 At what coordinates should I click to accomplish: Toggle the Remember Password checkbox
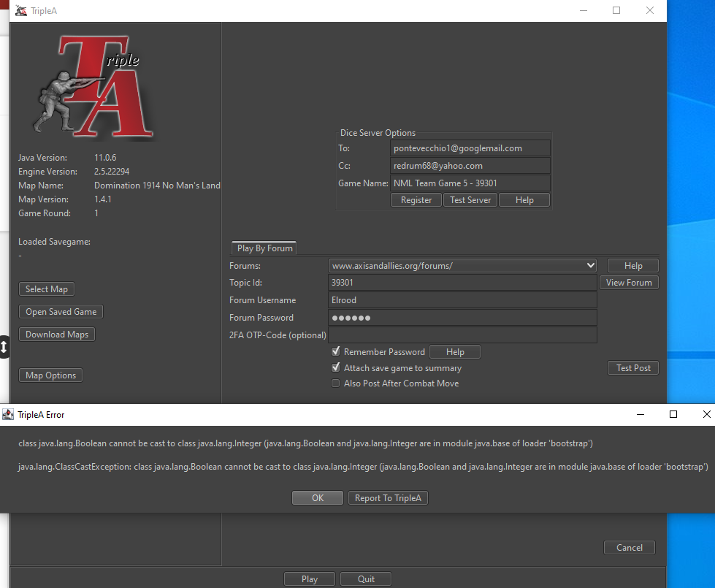point(336,352)
